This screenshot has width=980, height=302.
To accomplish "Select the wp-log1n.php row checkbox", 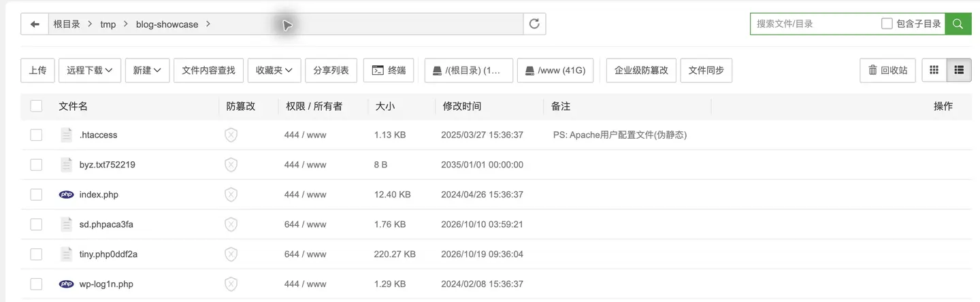I will 36,284.
